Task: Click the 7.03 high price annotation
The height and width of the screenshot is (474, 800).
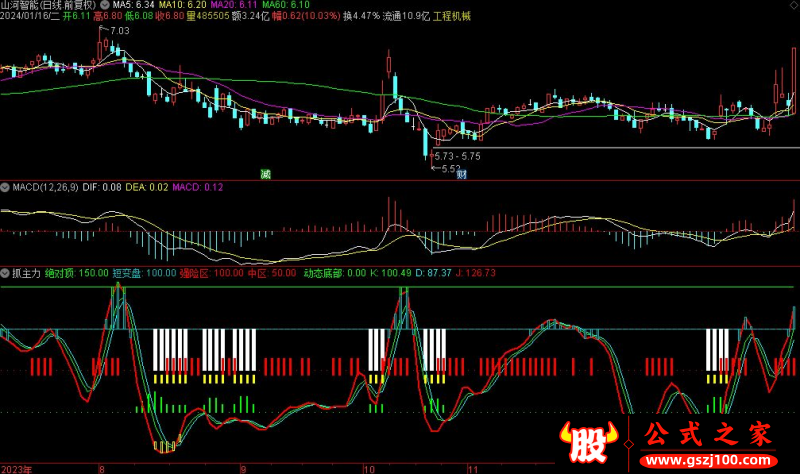Action: point(119,31)
